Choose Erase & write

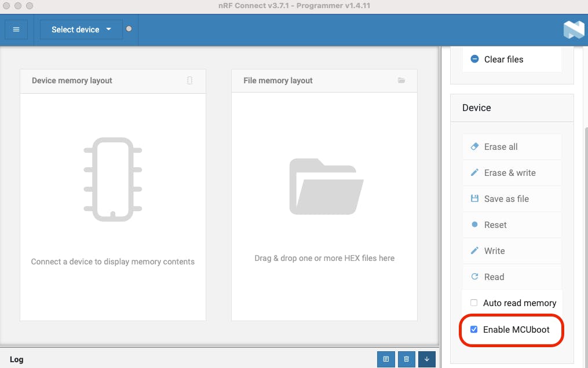(512, 172)
